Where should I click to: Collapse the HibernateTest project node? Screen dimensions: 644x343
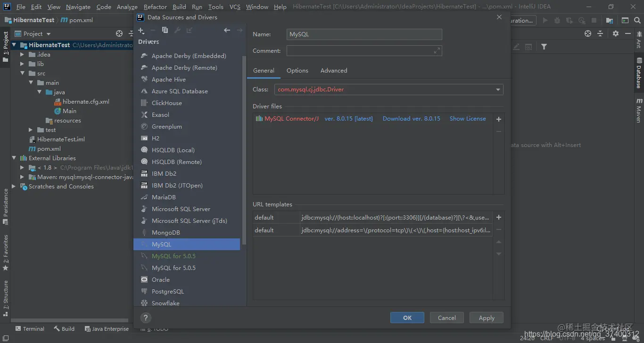14,45
